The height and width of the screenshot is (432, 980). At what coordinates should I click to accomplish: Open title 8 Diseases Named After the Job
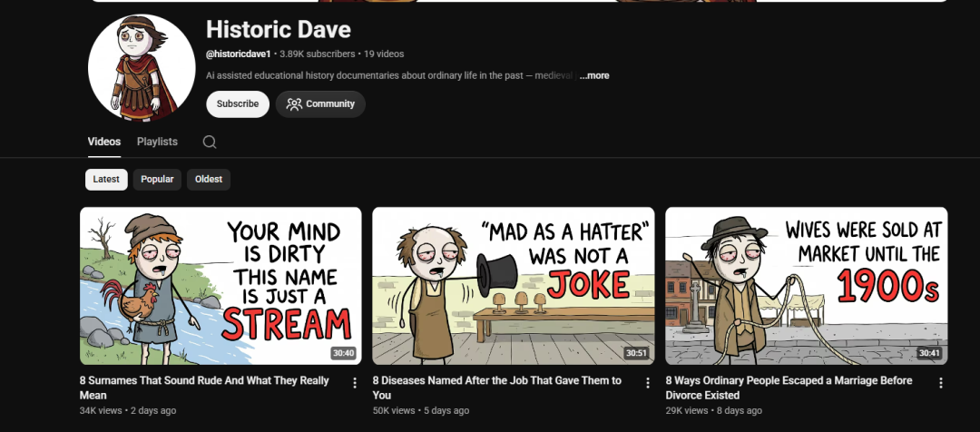(497, 388)
